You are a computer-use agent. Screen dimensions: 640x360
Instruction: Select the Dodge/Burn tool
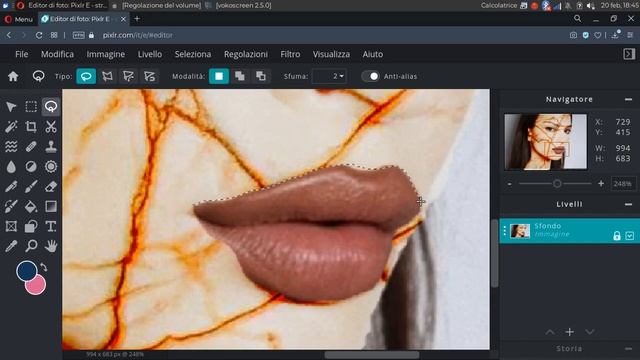click(31, 167)
